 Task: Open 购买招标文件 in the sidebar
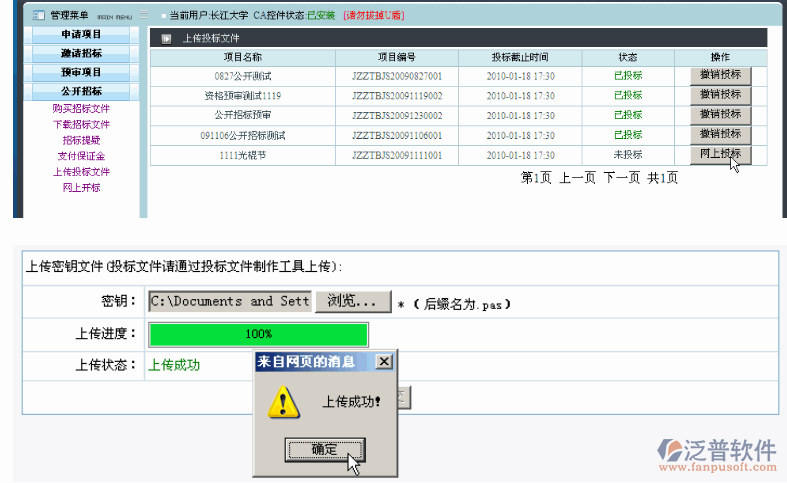pyautogui.click(x=81, y=108)
